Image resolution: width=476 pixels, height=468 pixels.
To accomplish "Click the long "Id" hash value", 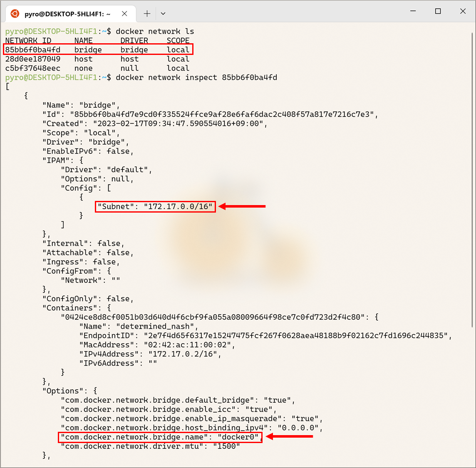I will pos(222,114).
